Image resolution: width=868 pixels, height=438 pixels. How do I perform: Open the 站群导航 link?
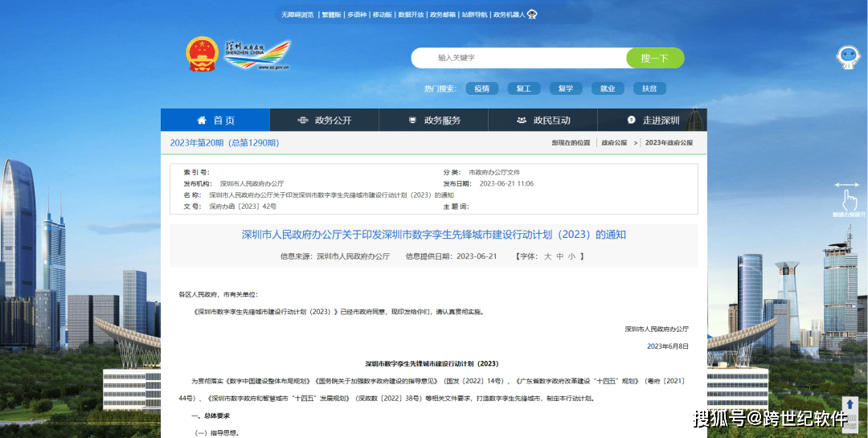tap(474, 15)
